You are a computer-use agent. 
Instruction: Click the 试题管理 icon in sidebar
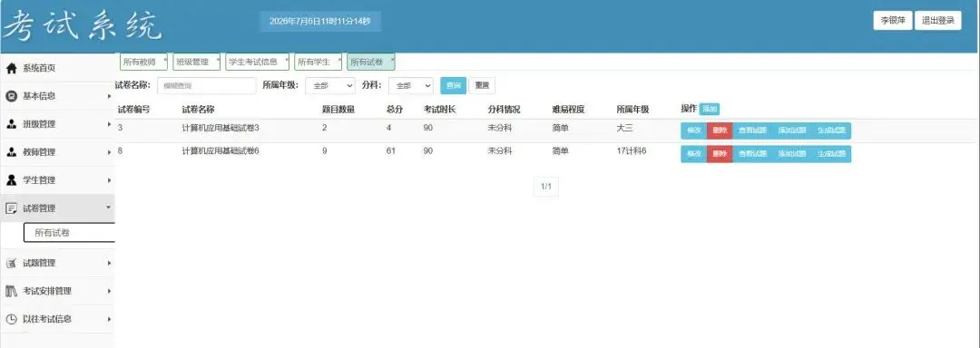[11, 263]
